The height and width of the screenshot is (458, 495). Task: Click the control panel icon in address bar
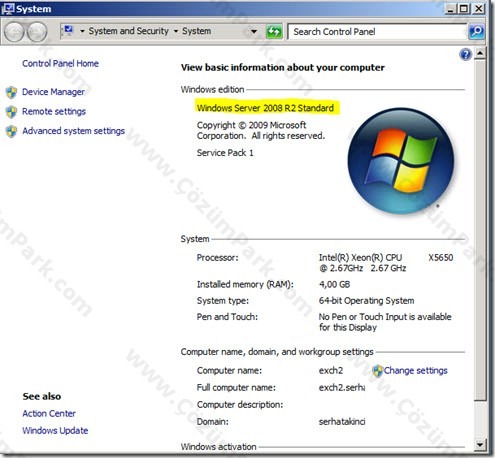pyautogui.click(x=68, y=31)
